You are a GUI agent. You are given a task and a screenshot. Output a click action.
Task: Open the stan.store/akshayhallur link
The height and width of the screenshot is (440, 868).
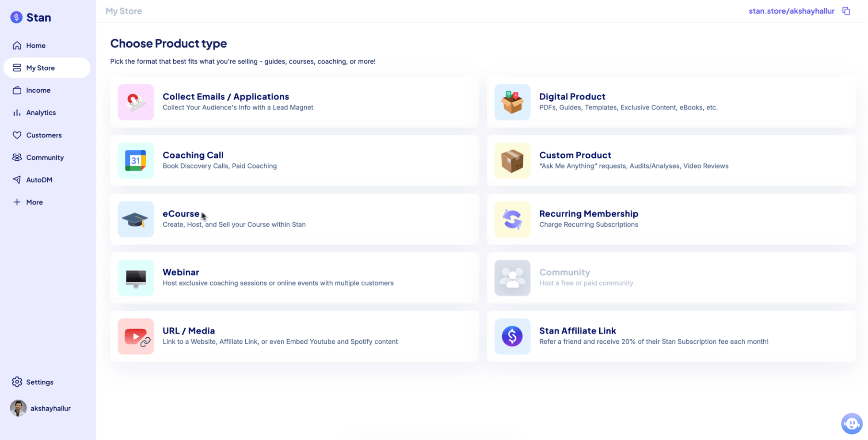(x=791, y=11)
